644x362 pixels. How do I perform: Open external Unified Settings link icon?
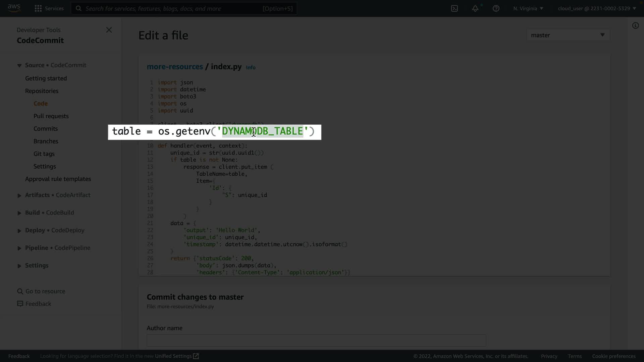coord(196,356)
